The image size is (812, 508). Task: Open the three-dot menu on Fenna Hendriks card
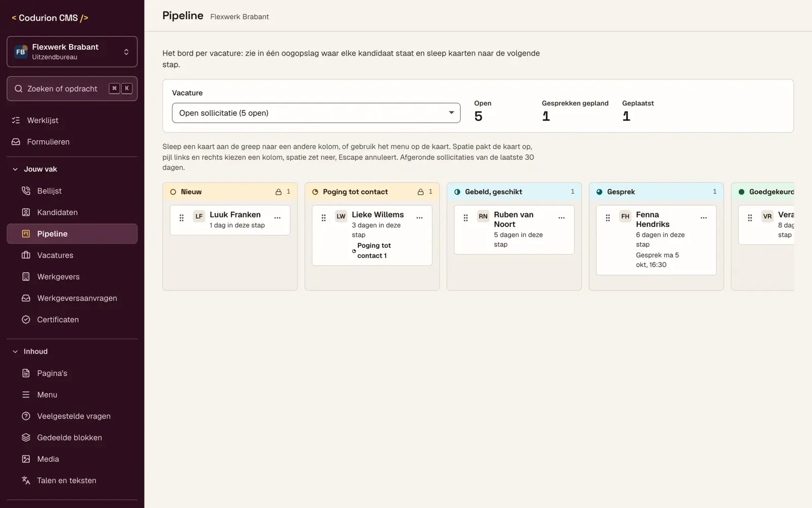click(x=703, y=217)
